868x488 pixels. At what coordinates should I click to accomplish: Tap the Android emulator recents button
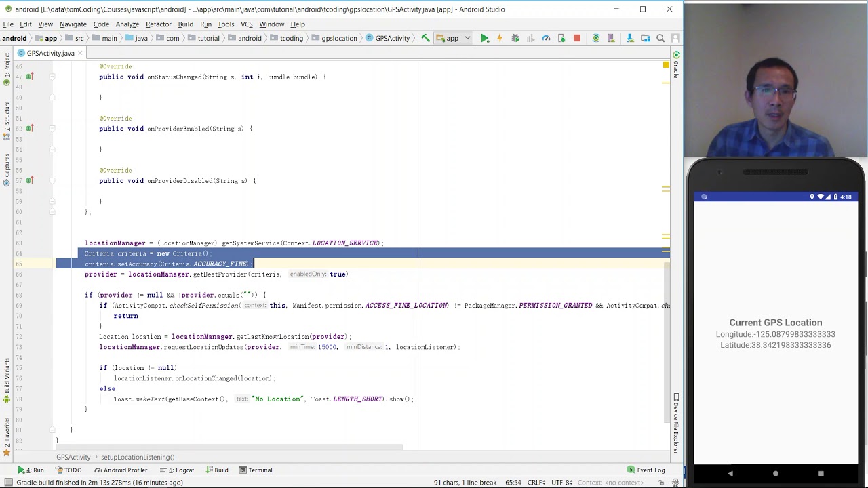821,474
